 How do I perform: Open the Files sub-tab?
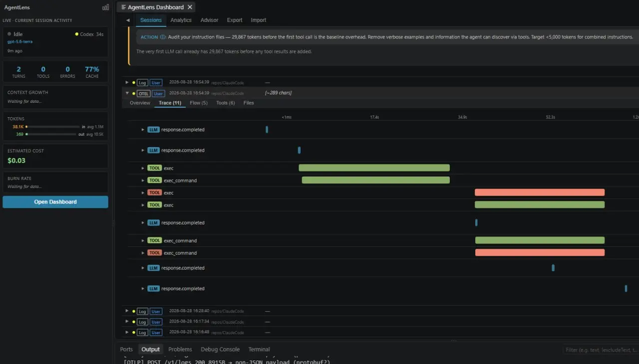click(x=249, y=103)
